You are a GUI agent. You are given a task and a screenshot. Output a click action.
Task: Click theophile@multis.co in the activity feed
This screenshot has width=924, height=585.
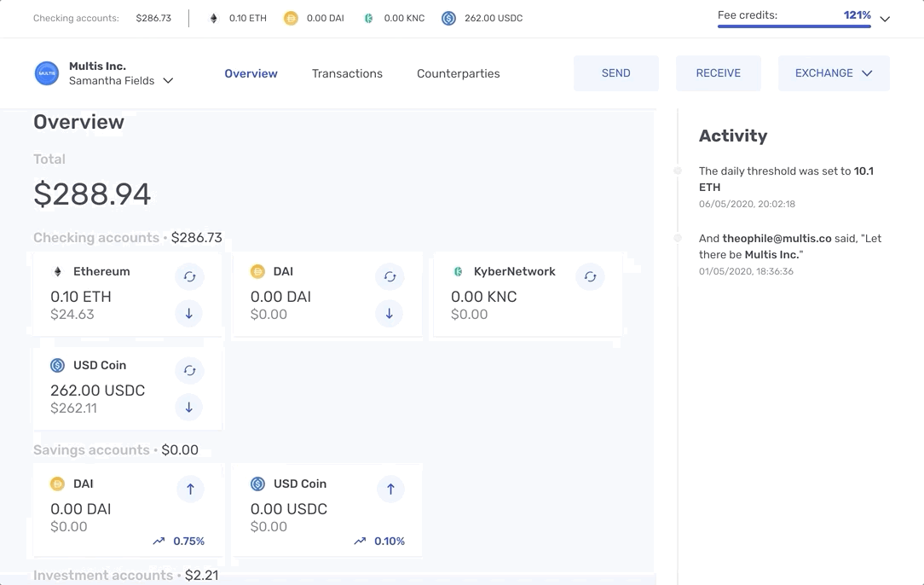click(777, 238)
